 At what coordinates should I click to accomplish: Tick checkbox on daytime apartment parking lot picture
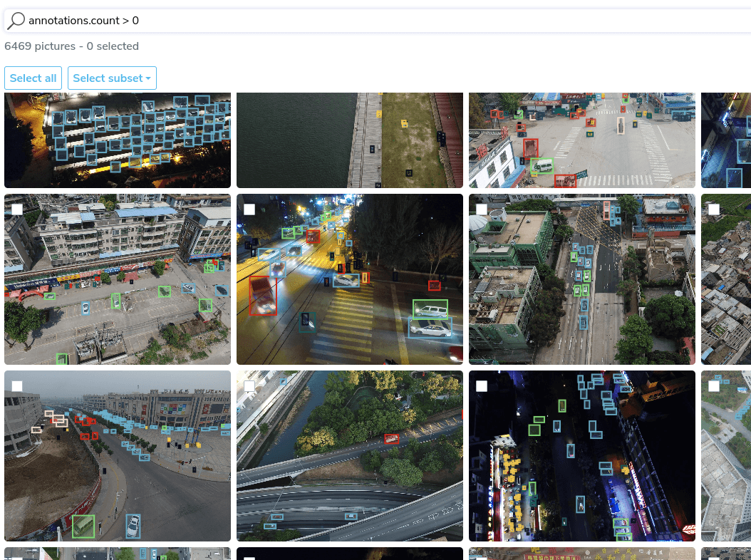pos(17,209)
